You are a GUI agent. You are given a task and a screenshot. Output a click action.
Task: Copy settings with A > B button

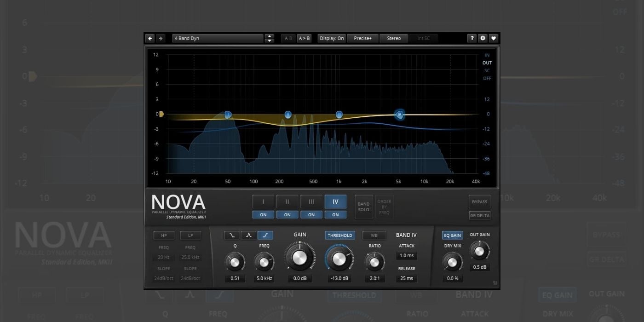tap(304, 38)
